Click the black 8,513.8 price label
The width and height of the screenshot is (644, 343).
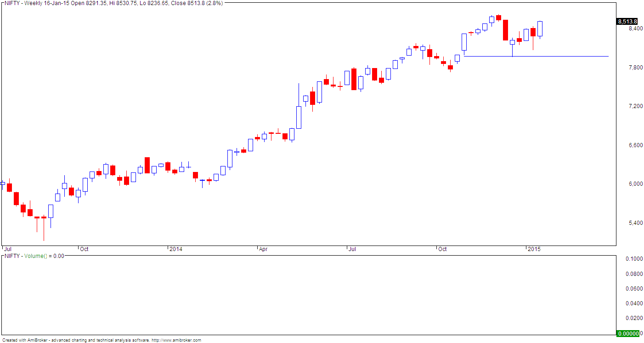[627, 22]
